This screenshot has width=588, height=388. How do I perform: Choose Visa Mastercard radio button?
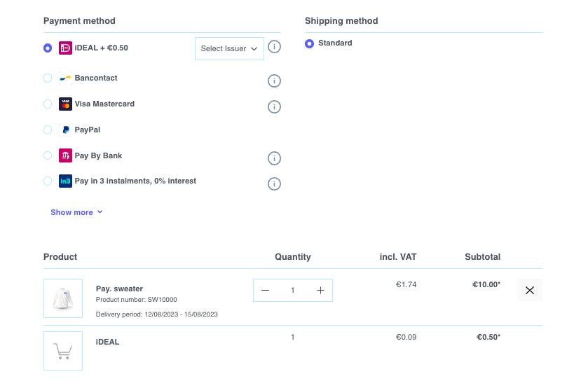[48, 104]
